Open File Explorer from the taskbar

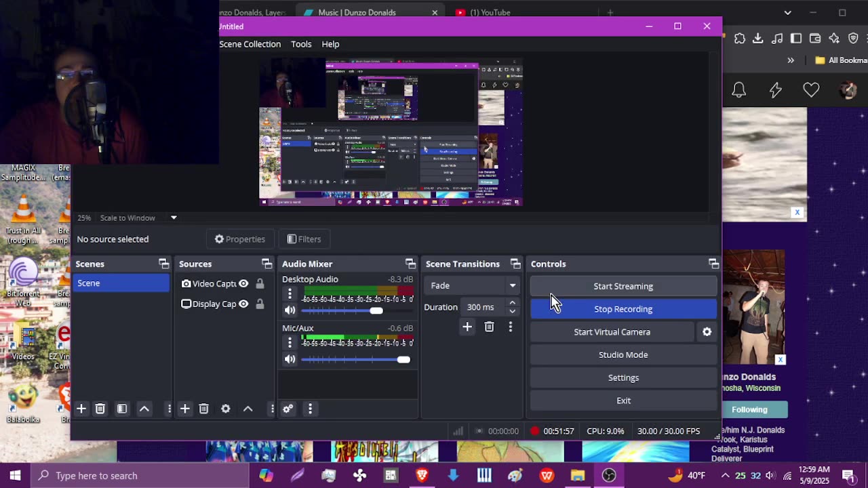(578, 475)
